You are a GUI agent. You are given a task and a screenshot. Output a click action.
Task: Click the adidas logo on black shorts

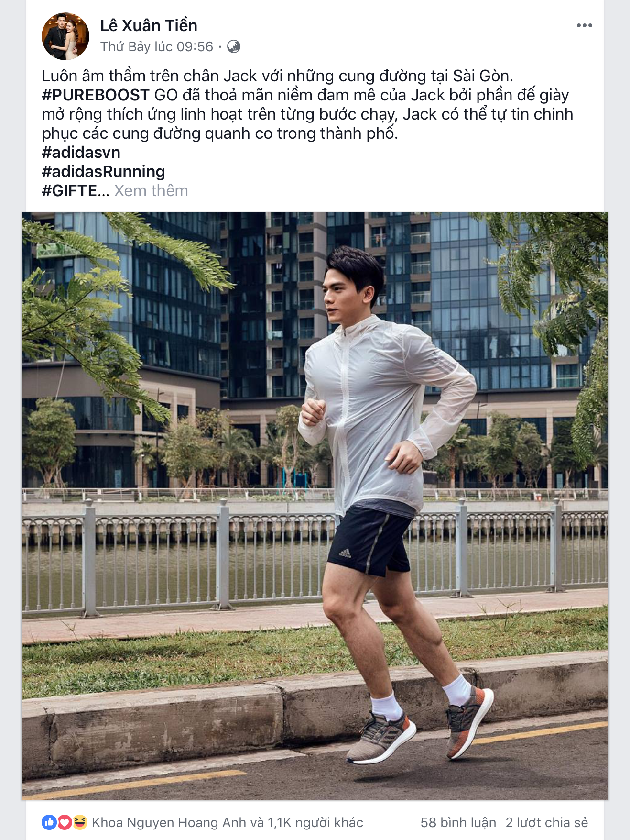coord(345,553)
